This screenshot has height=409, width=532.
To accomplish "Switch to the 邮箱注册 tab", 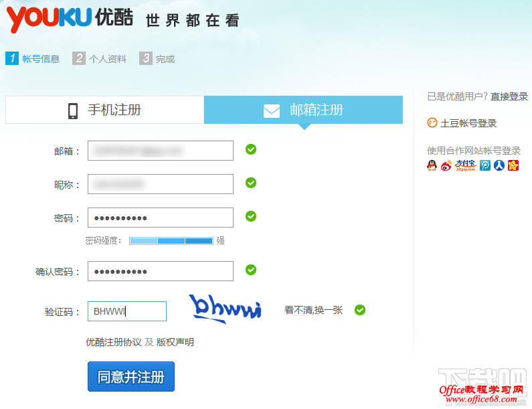I will (303, 110).
